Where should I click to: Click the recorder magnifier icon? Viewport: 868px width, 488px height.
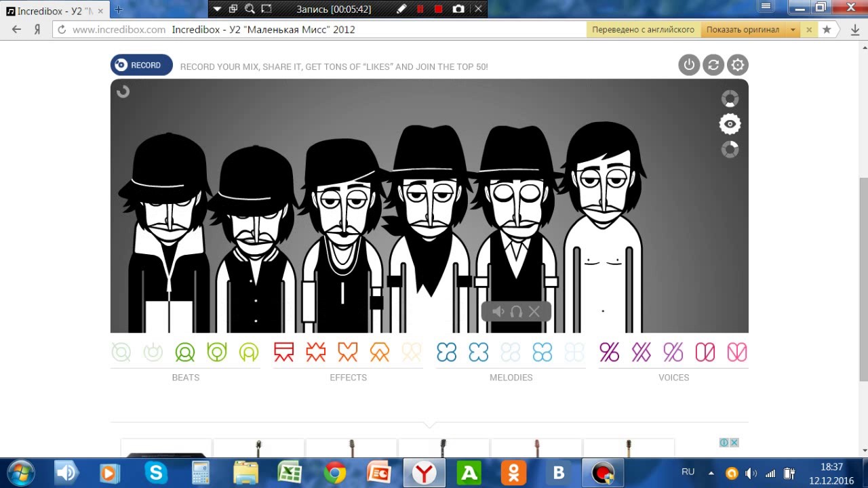(x=250, y=9)
